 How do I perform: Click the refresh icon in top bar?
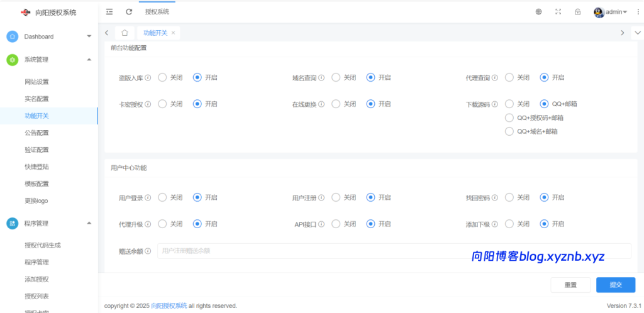(x=129, y=11)
